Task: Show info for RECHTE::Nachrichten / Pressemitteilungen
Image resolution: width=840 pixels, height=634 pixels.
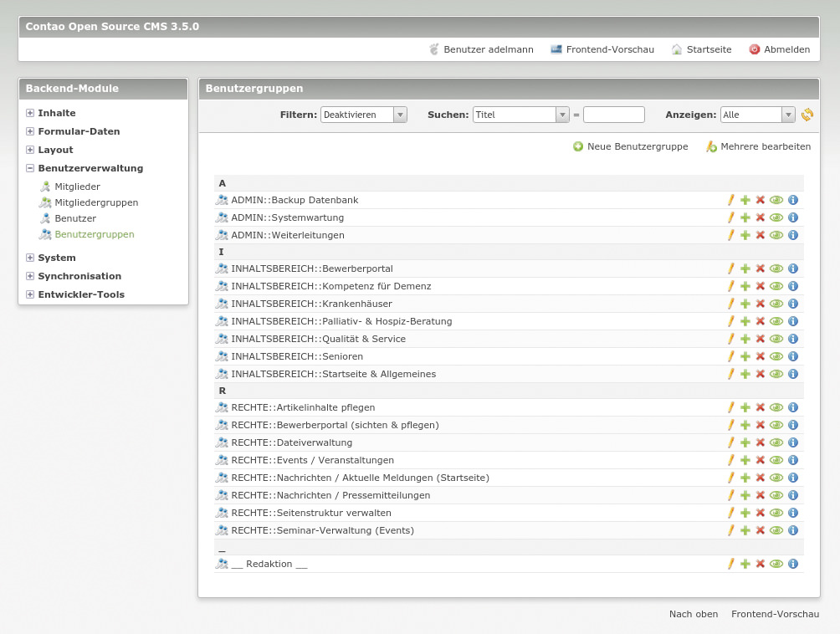Action: pos(793,495)
